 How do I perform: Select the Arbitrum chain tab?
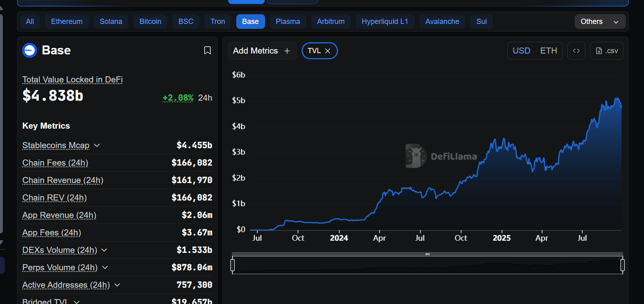pos(331,22)
